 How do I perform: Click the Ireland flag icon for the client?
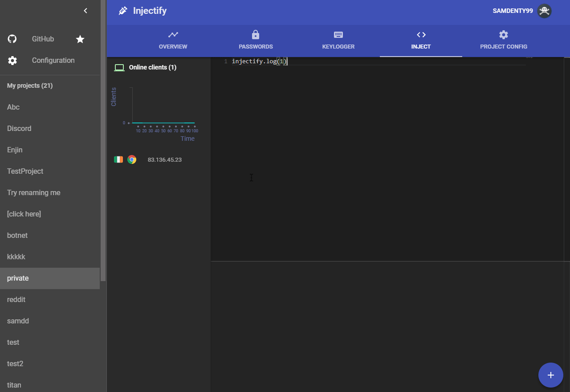(118, 159)
